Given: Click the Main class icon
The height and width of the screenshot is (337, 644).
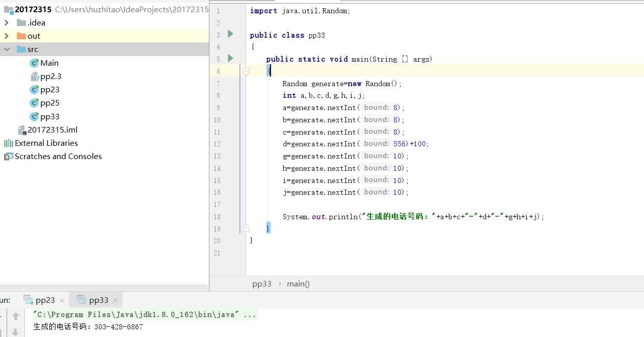Looking at the screenshot, I should point(34,63).
